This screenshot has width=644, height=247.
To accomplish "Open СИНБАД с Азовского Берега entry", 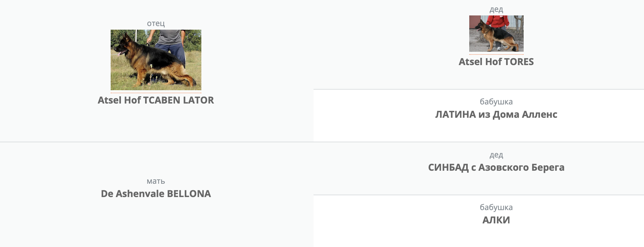I will coord(496,167).
